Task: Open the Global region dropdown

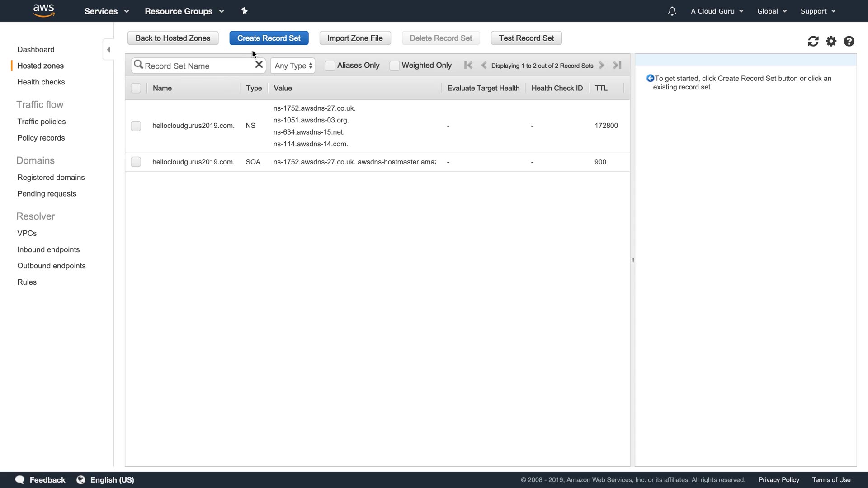Action: click(772, 11)
